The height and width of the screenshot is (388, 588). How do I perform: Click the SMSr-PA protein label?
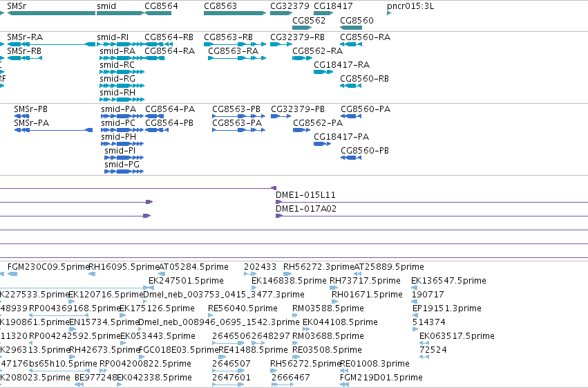pos(32,123)
